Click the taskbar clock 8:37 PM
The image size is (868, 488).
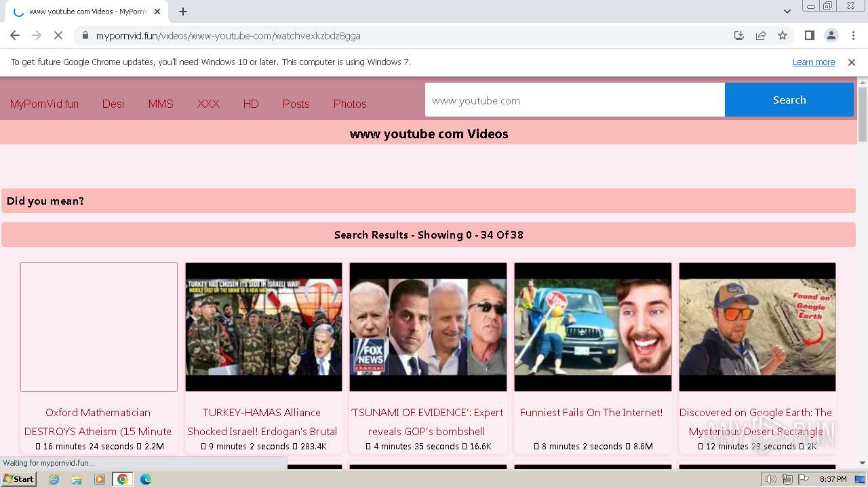833,479
